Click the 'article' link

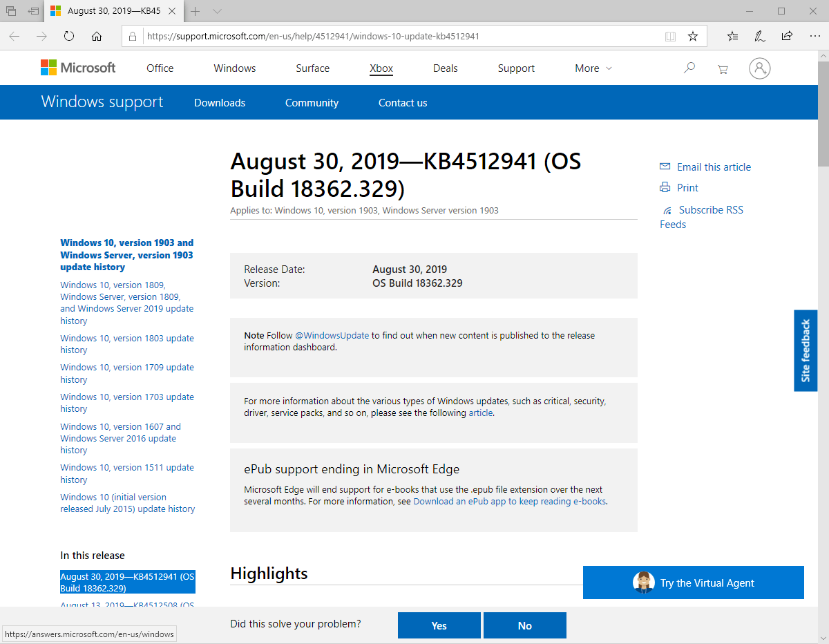point(481,413)
